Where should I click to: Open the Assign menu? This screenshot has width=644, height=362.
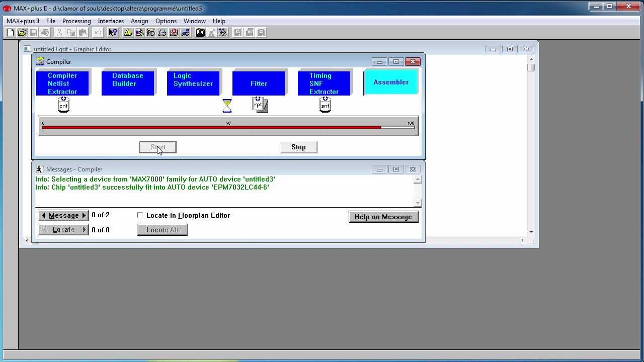(139, 21)
